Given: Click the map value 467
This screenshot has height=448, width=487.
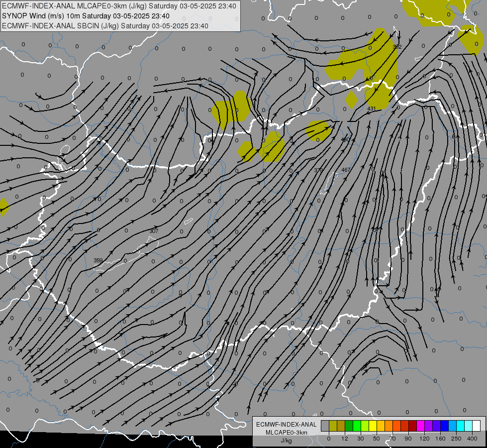Looking at the screenshot, I should [x=346, y=170].
